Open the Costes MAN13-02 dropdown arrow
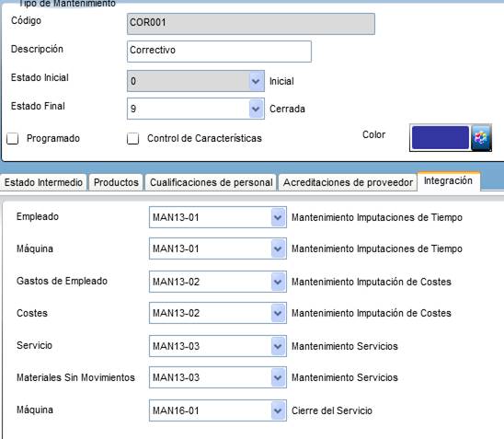Screen dimensions: 504x439 [278, 313]
